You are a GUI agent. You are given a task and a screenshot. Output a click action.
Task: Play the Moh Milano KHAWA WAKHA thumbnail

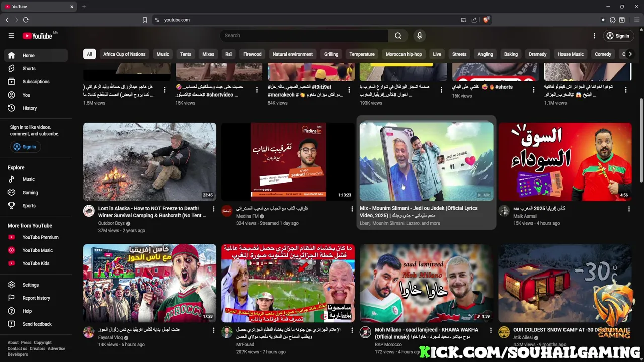[x=426, y=283]
